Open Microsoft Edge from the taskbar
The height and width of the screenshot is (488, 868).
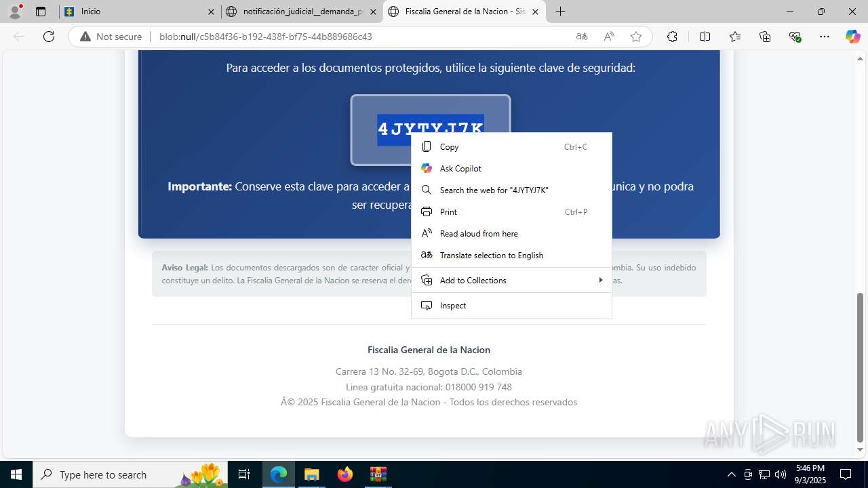coord(279,474)
